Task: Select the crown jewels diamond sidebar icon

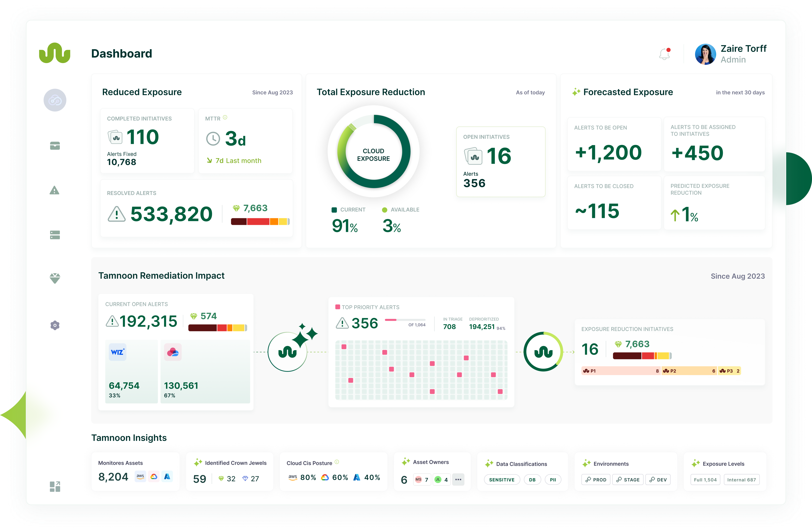Action: [x=55, y=278]
